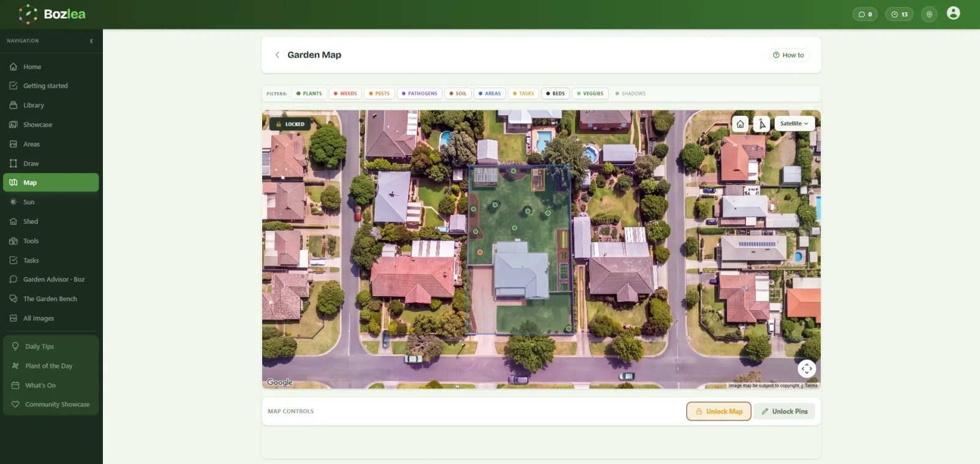This screenshot has height=464, width=980.
Task: Open Daily Tips in the sidebar
Action: 51,346
